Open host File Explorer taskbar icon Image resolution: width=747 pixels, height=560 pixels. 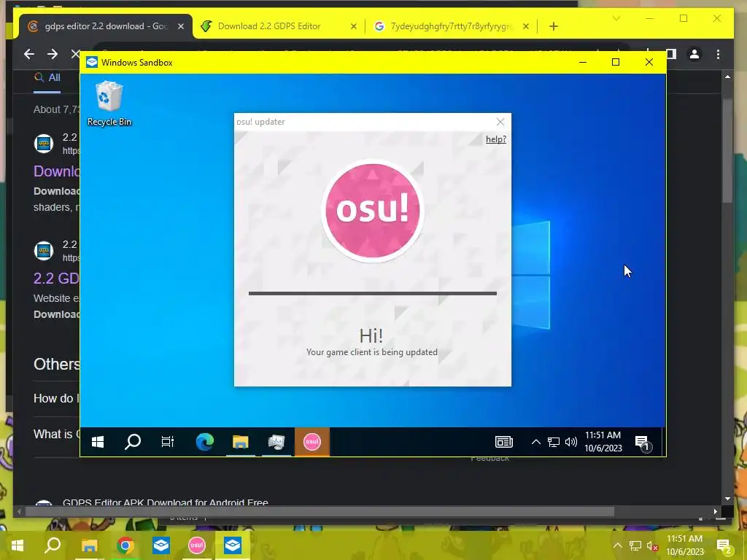(89, 545)
